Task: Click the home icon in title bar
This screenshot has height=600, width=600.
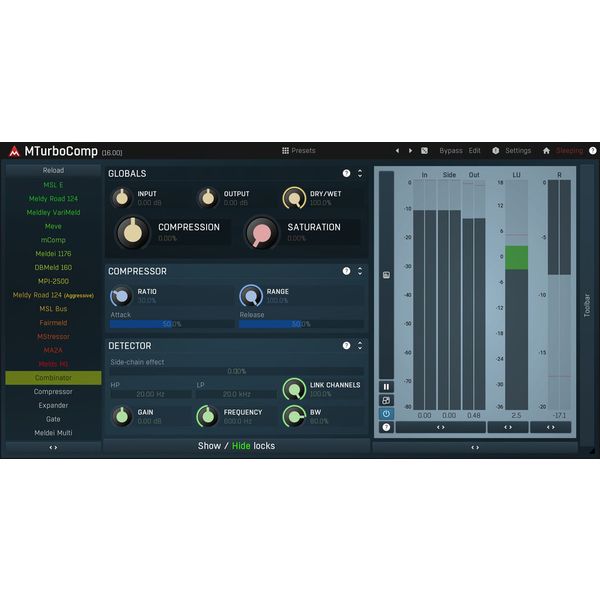Action: [546, 151]
